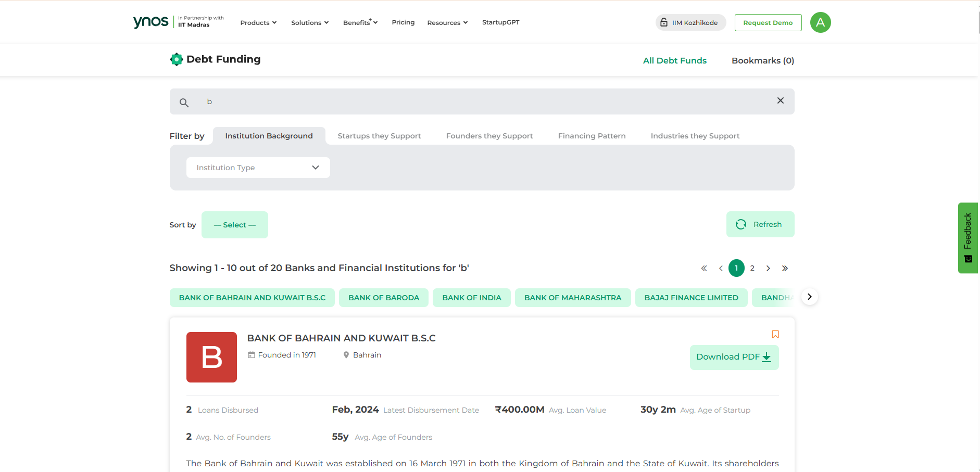Viewport: 980px width, 472px height.
Task: Open the user avatar profile icon
Action: (x=820, y=22)
